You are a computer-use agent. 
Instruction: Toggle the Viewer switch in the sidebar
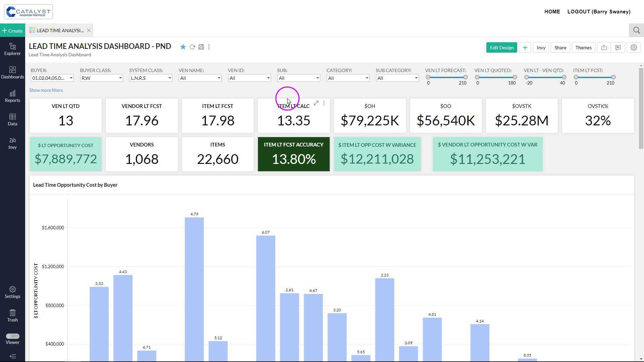(x=12, y=336)
